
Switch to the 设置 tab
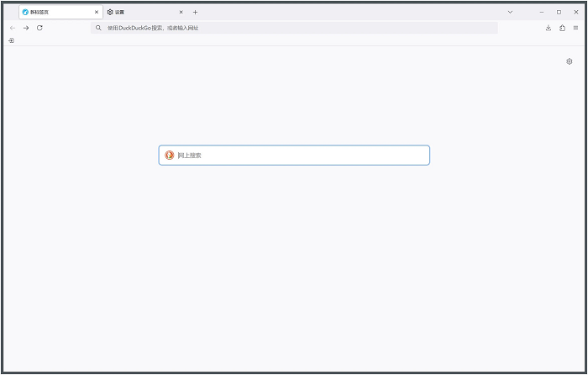(x=139, y=13)
